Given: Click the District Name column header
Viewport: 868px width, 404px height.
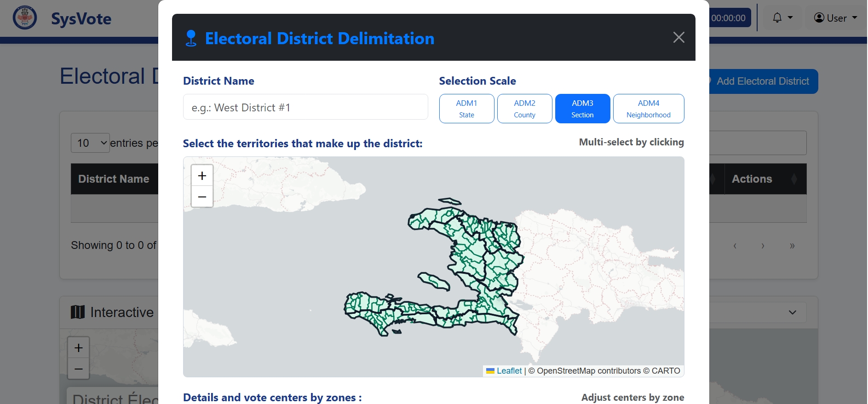Looking at the screenshot, I should [x=114, y=179].
